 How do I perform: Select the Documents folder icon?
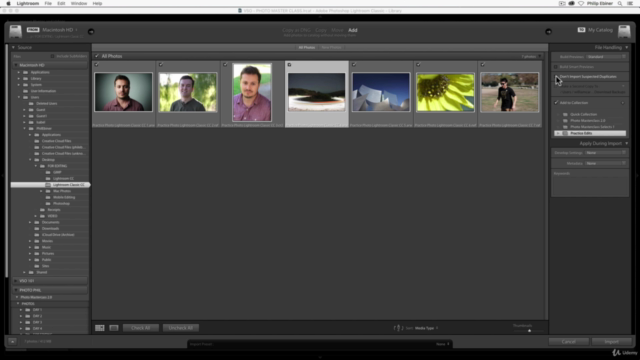pyautogui.click(x=37, y=222)
